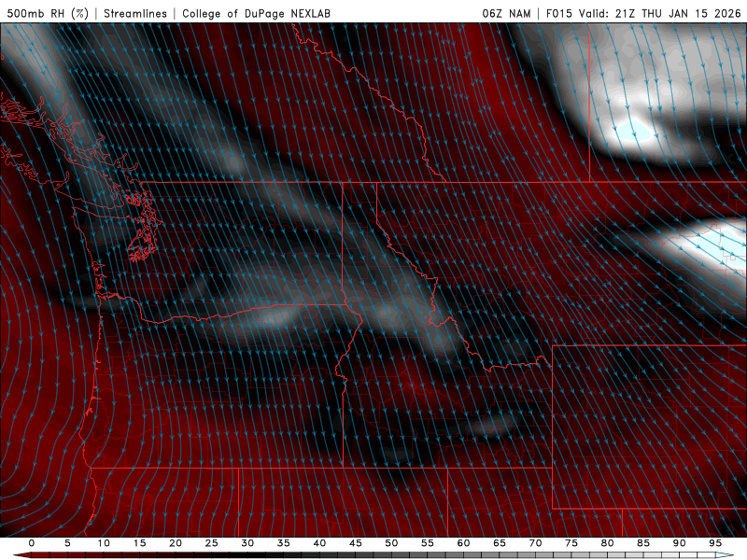Select the "20" value on the color scale
Viewport: 747px width, 560px height.
pos(176,543)
